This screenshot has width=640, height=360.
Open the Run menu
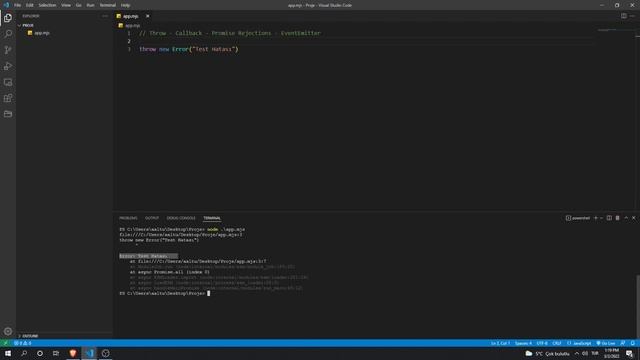(x=91, y=5)
